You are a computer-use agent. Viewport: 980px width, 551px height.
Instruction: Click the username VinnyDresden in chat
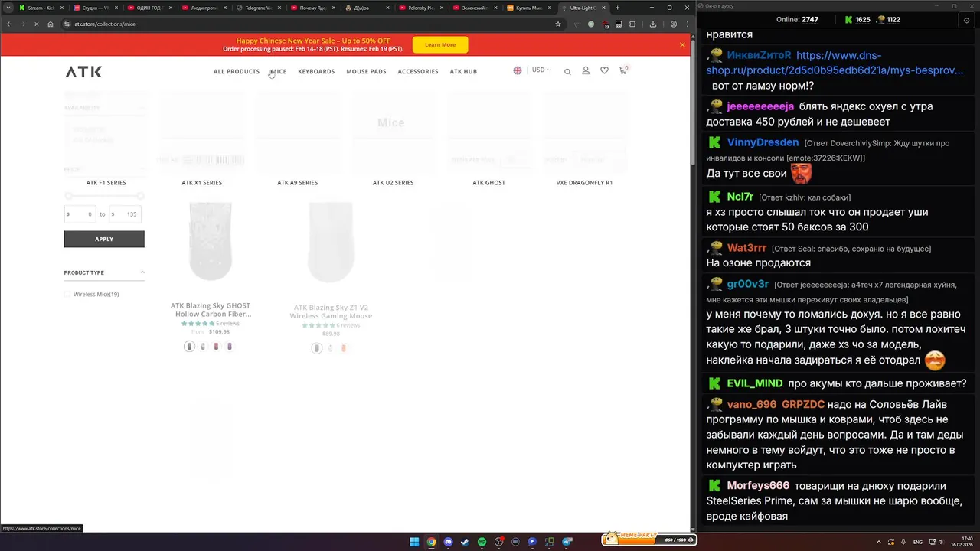pos(763,142)
